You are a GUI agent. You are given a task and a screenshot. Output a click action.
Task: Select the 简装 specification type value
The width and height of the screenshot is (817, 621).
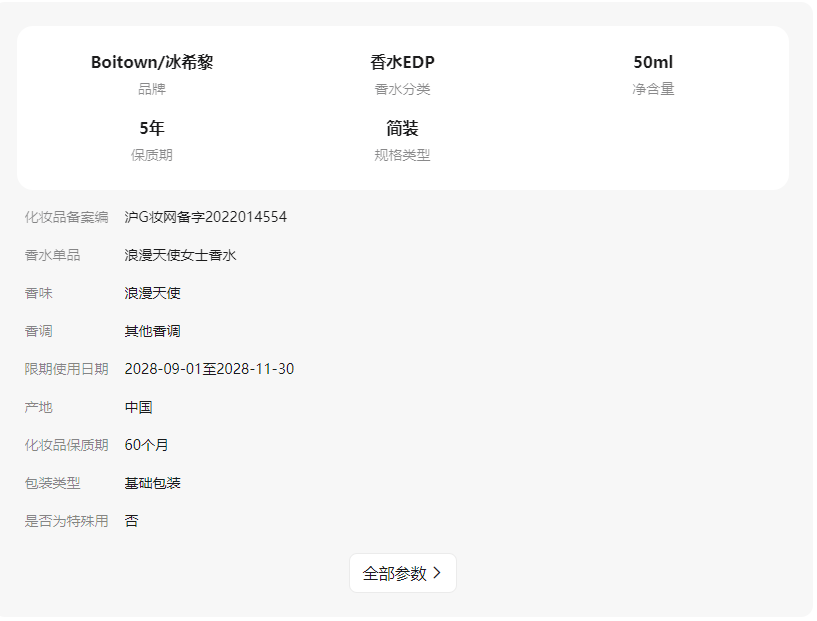click(402, 128)
